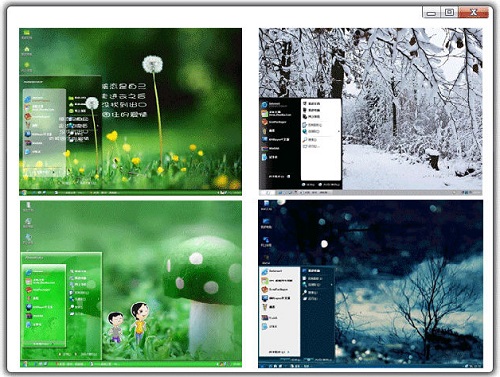The width and height of the screenshot is (500, 377).
Task: Click magnifier search icon in snowy theme menu
Action: [x=305, y=140]
